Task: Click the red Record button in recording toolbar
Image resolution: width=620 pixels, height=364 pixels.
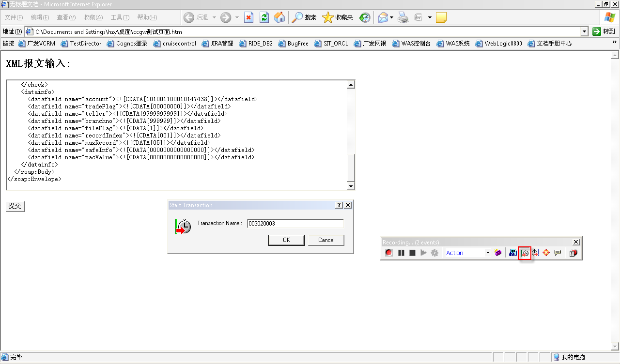Action: (x=389, y=253)
